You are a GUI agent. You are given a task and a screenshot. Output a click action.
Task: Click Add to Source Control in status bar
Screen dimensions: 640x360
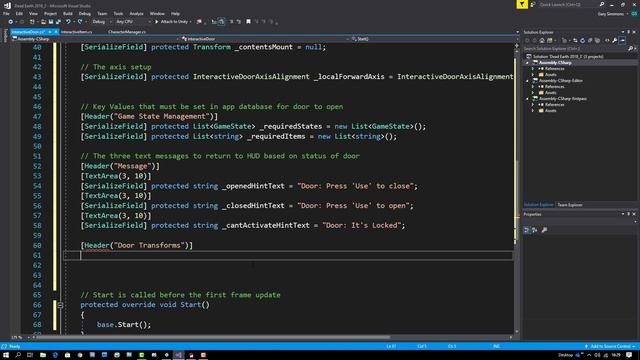point(610,347)
